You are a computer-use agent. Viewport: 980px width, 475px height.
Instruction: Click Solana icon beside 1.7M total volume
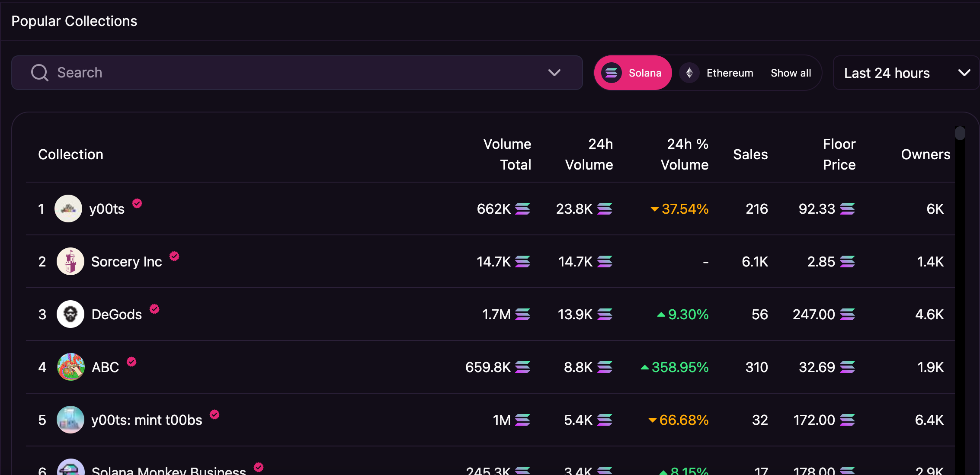click(522, 315)
